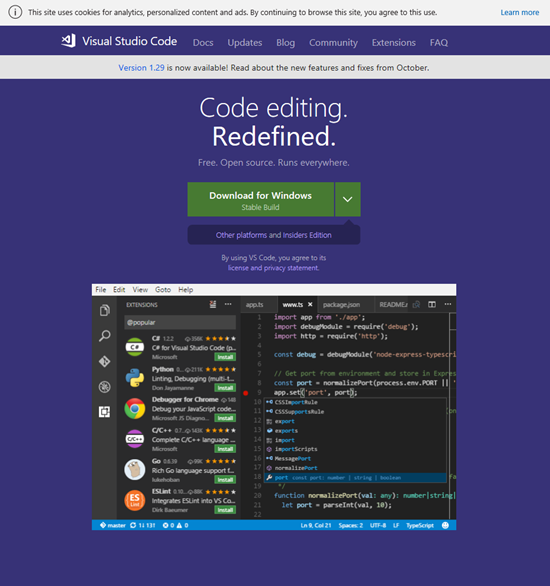This screenshot has height=586, width=550.
Task: Select the Git source control icon
Action: 105,361
